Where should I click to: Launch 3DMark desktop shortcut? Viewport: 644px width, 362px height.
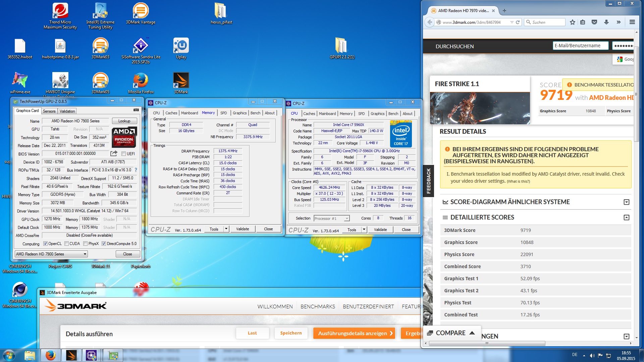(x=181, y=83)
